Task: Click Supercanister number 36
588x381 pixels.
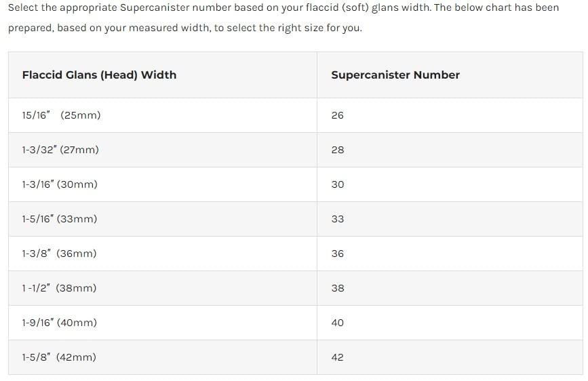Action: (x=338, y=254)
